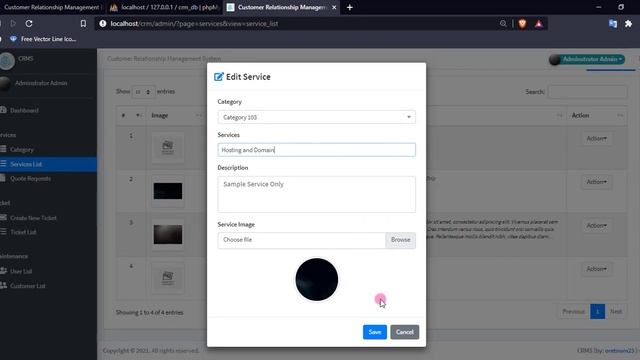Open Ticket List in sidebar
The image size is (640, 360).
point(23,232)
